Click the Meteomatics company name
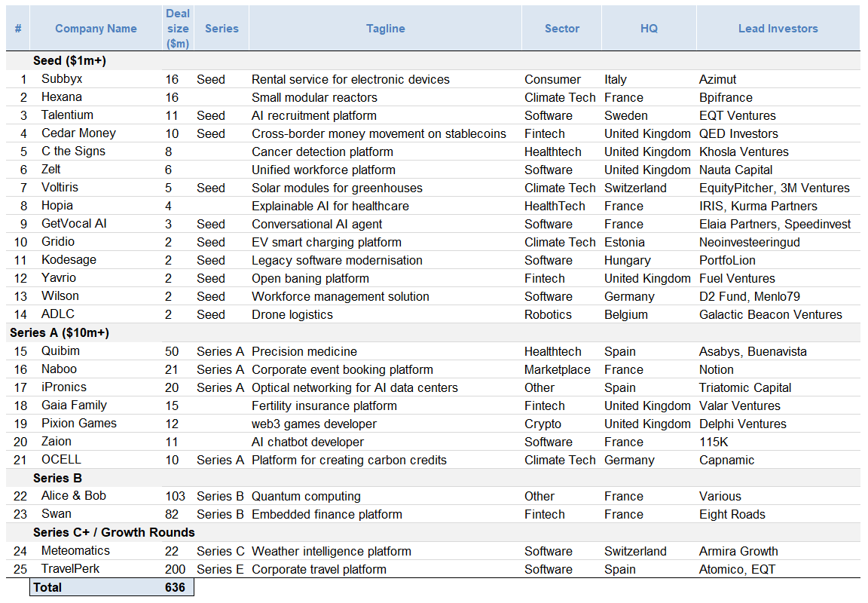 pyautogui.click(x=76, y=551)
